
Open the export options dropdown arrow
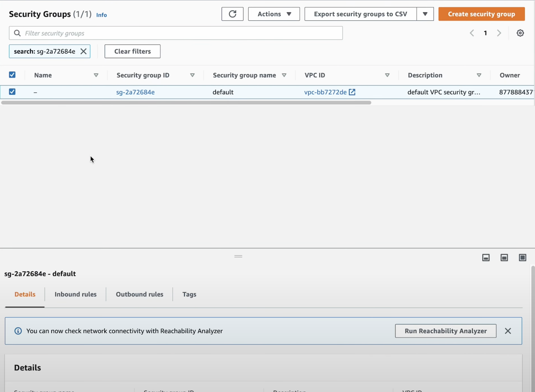pos(425,14)
